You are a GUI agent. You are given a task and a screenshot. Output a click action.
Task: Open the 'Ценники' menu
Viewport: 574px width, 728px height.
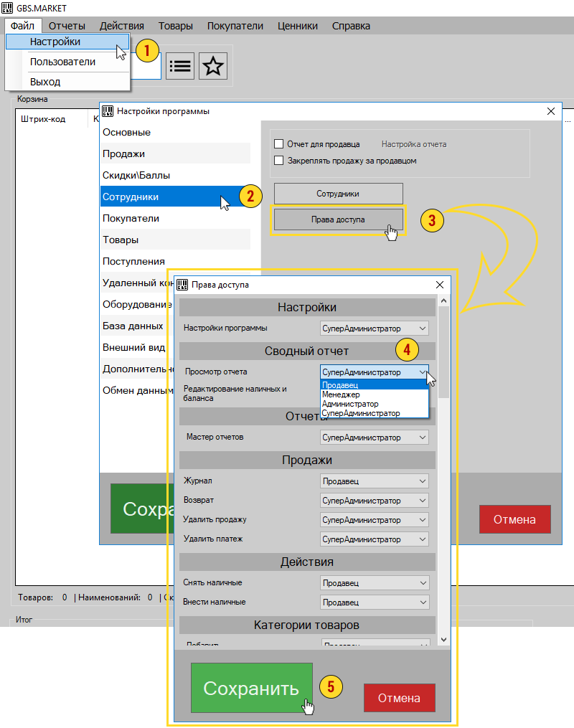click(298, 26)
